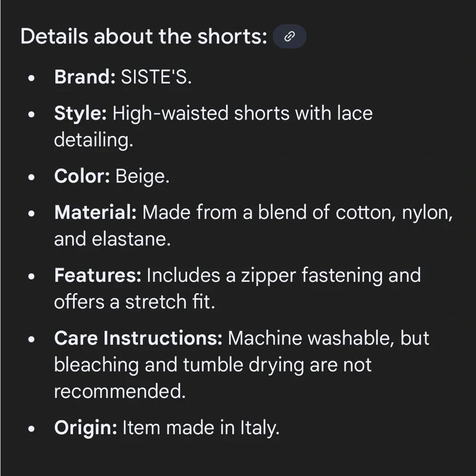Screen dimensions: 476x476
Task: Click the bold 'Features:' label
Action: click(98, 275)
